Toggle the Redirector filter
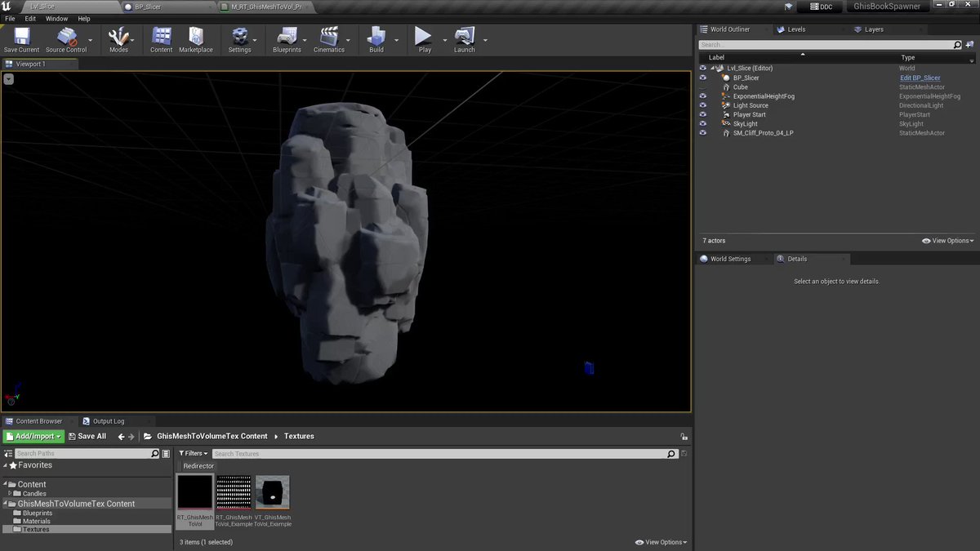The width and height of the screenshot is (980, 551). [198, 466]
